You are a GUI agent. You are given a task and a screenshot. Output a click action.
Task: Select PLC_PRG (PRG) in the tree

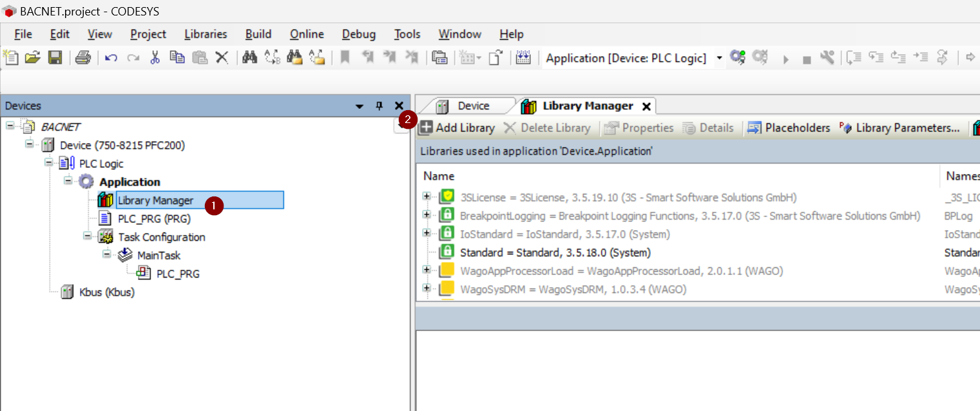coord(154,218)
